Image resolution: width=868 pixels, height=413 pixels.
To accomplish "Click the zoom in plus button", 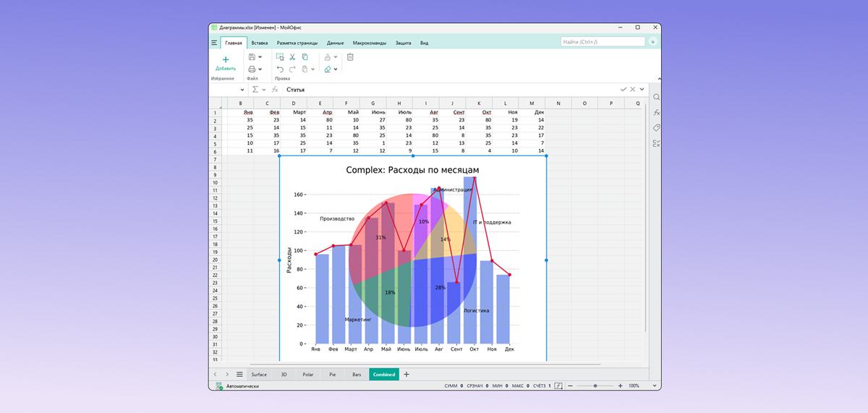I will pyautogui.click(x=621, y=386).
